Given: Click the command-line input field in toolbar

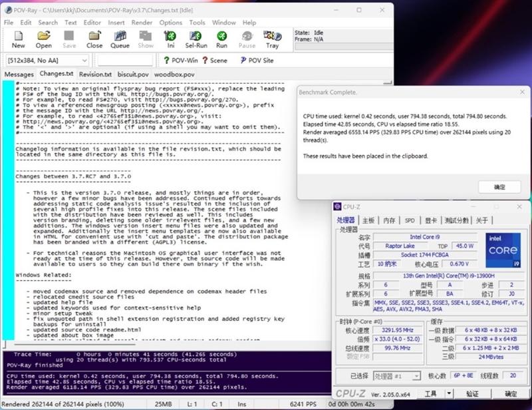Looking at the screenshot, I should click(x=125, y=61).
